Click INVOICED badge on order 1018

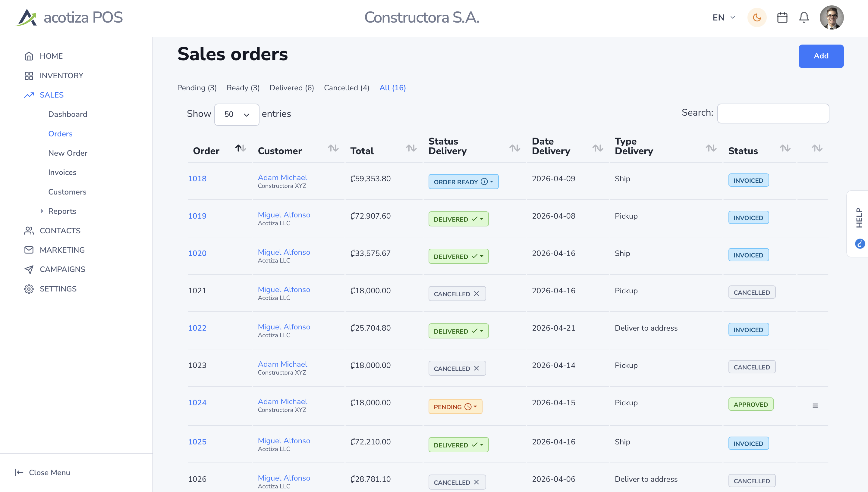coord(748,180)
